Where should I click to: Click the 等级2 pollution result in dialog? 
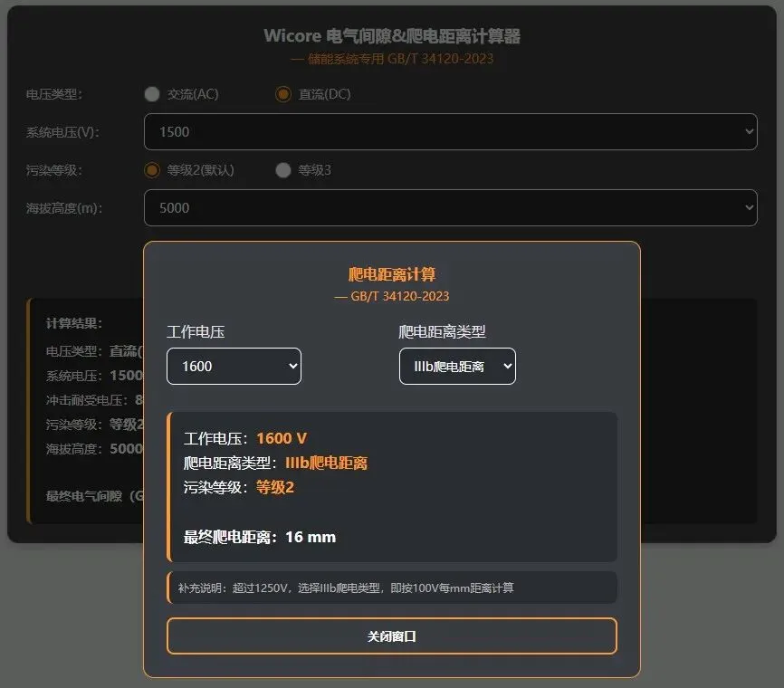(x=275, y=487)
